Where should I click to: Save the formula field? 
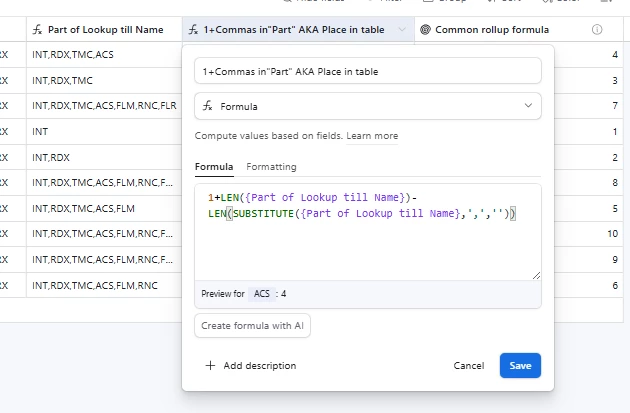coord(520,366)
